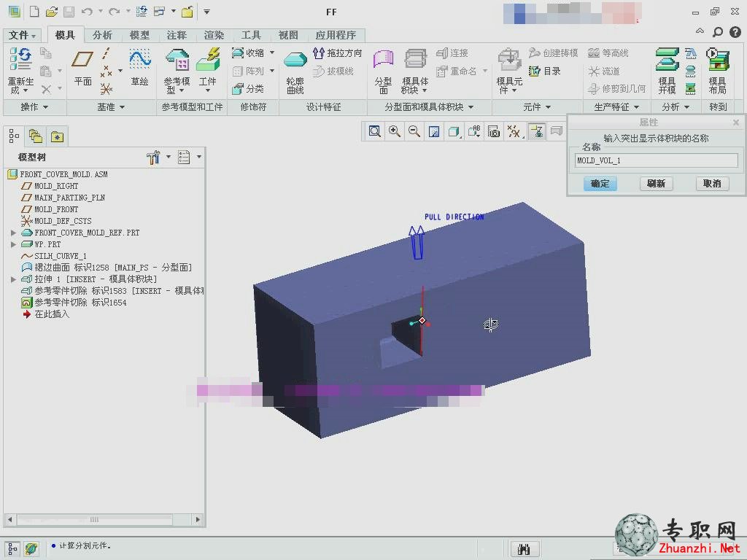Click the Zoom In magnifier icon
The image size is (747, 560).
pos(395,131)
